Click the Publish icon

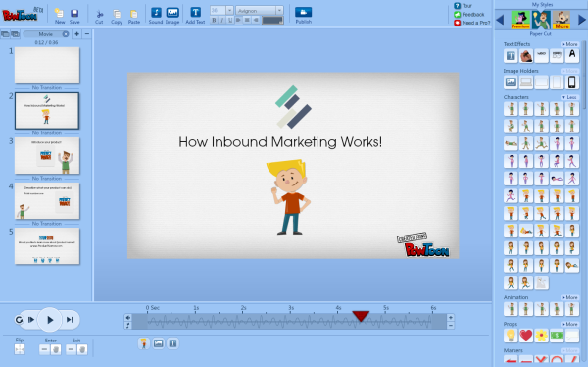point(304,12)
